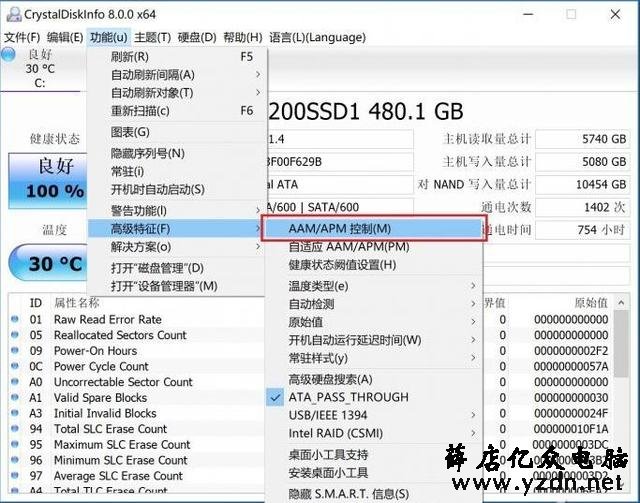Expand 温度类型(e) submenu

(x=373, y=286)
